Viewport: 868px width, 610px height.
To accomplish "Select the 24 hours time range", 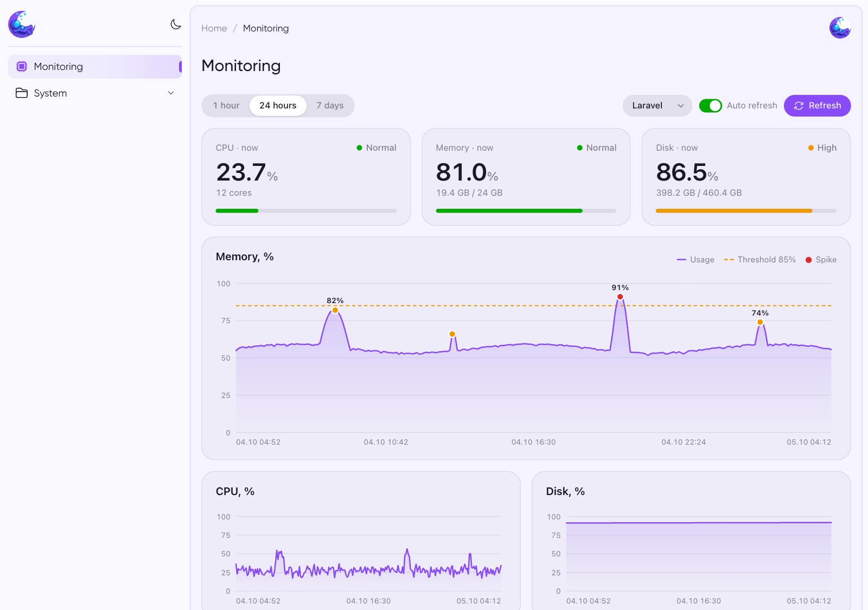I will click(x=278, y=106).
